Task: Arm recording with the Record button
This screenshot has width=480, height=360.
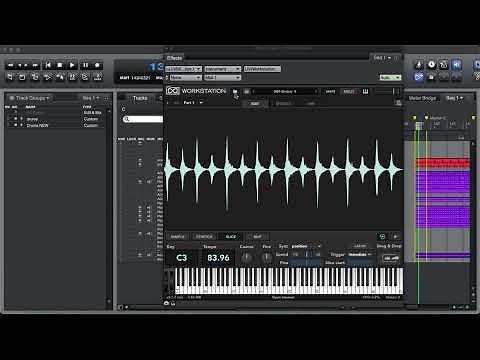Action: pyautogui.click(x=97, y=65)
